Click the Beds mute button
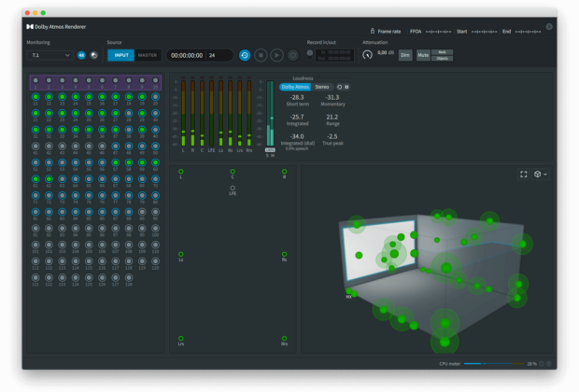 442,52
